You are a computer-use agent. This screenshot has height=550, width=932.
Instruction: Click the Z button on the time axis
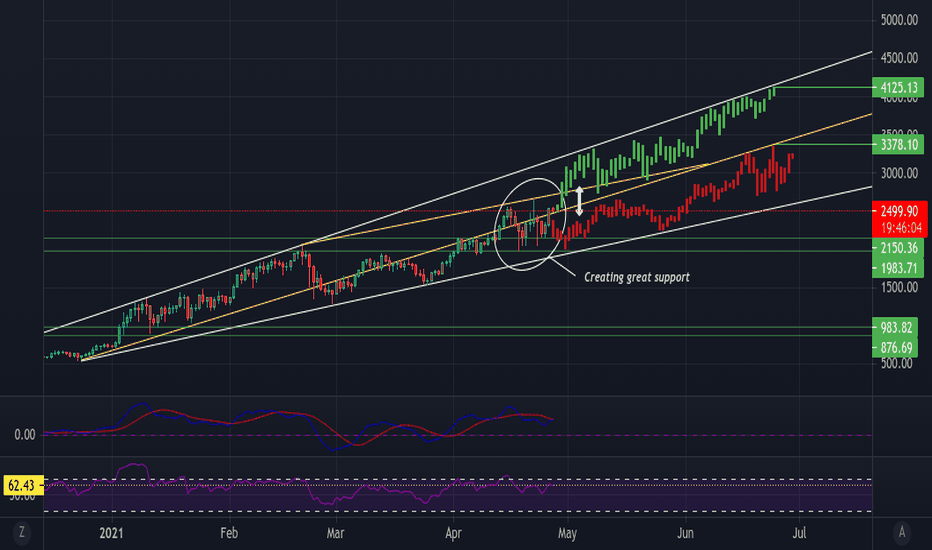pyautogui.click(x=22, y=532)
